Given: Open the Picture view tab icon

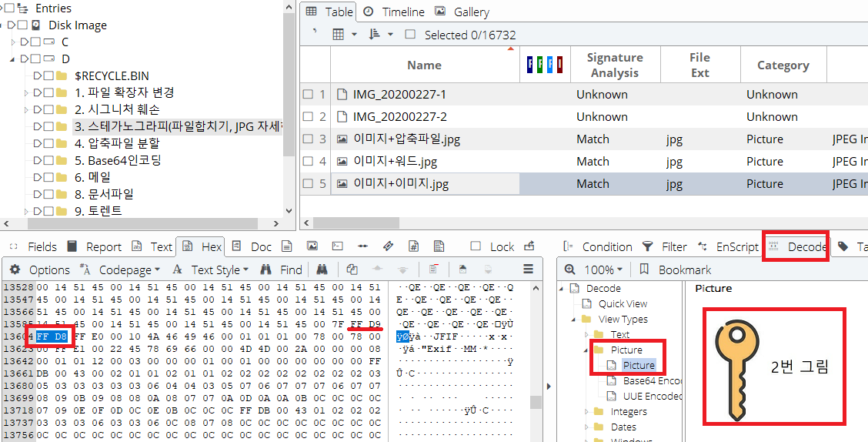Looking at the screenshot, I should (312, 246).
